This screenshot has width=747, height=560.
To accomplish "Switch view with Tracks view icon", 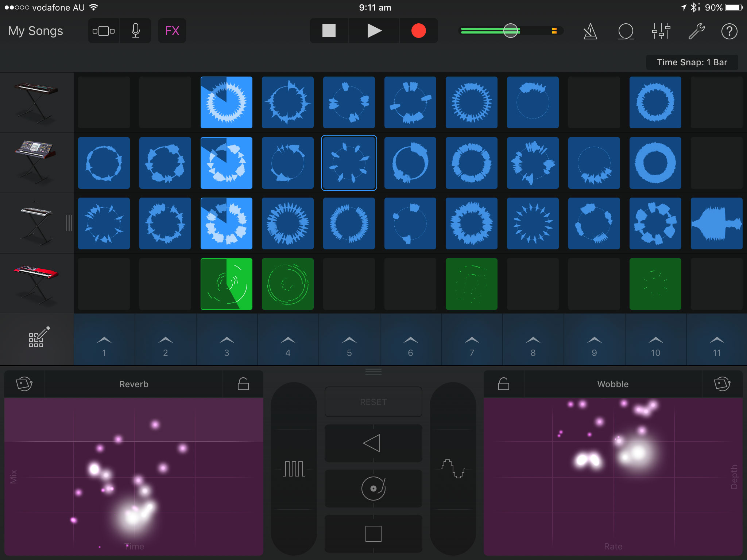I will (x=104, y=31).
